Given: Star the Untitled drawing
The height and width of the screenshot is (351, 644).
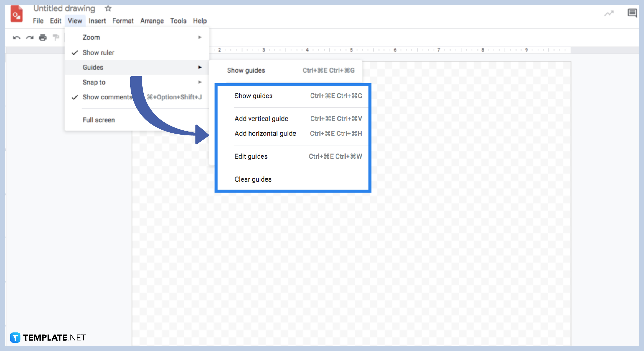Looking at the screenshot, I should point(108,8).
